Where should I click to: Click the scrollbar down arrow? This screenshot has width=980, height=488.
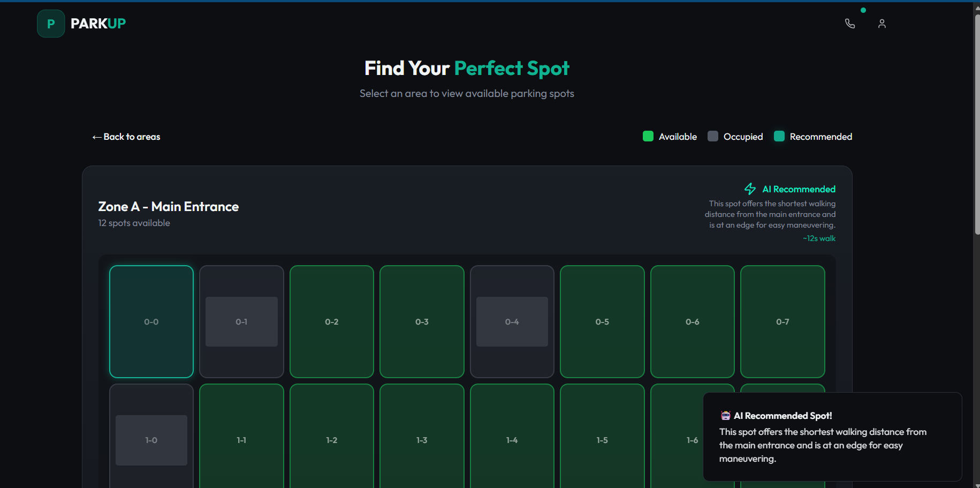point(977,485)
